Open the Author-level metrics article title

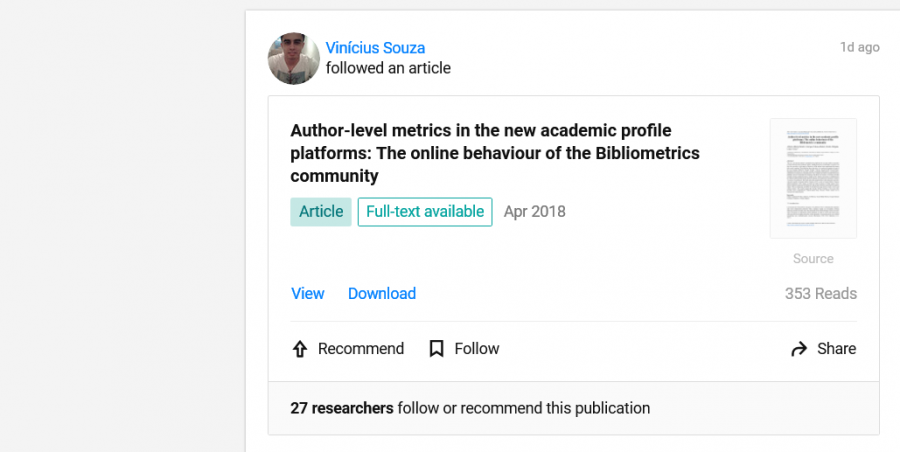click(494, 153)
